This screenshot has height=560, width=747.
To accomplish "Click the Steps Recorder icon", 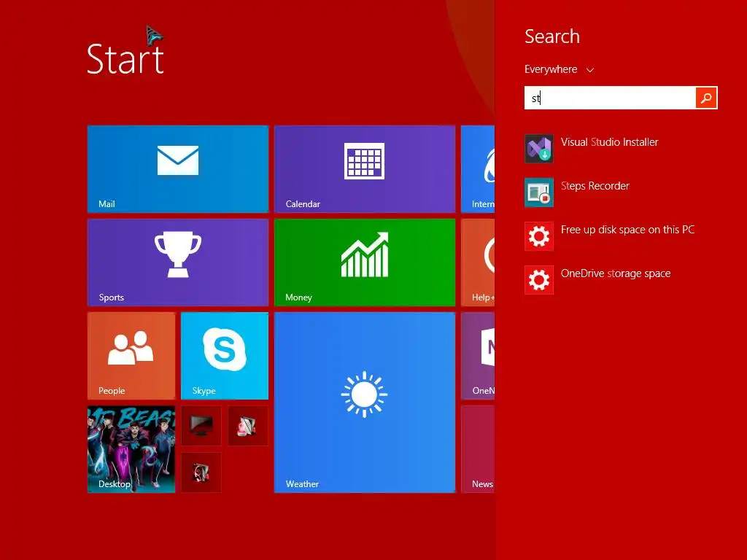I will click(539, 192).
